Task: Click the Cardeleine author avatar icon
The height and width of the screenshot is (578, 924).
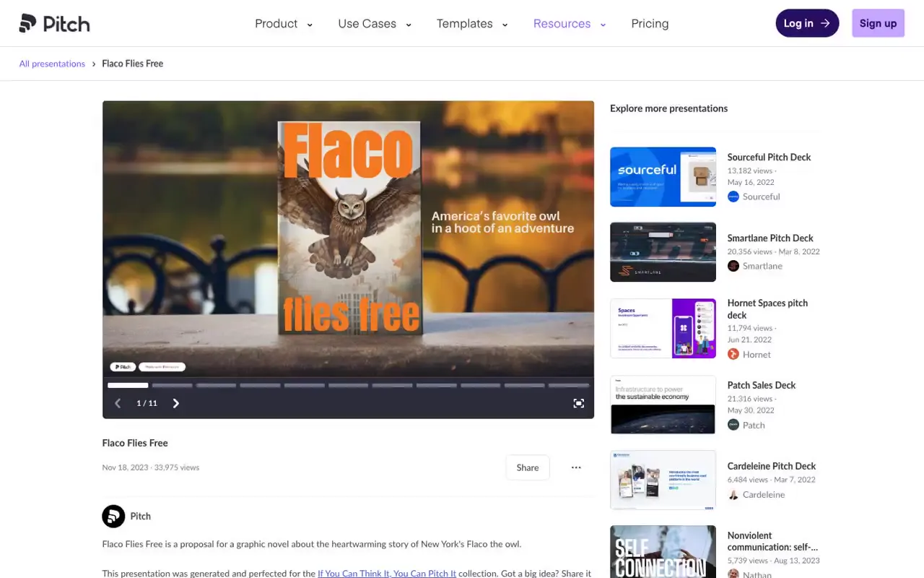Action: pos(733,494)
